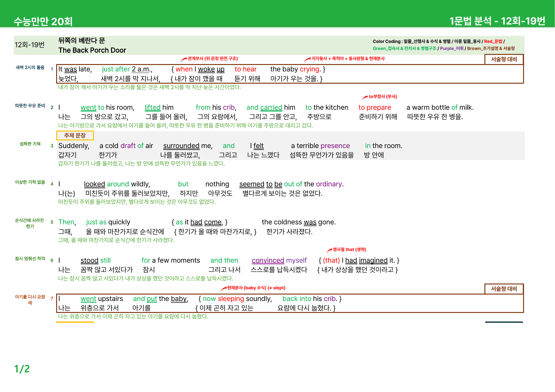Click the note '관계부사 (뒤 문장 완전 구조)'
555x392 pixels.
213,59
